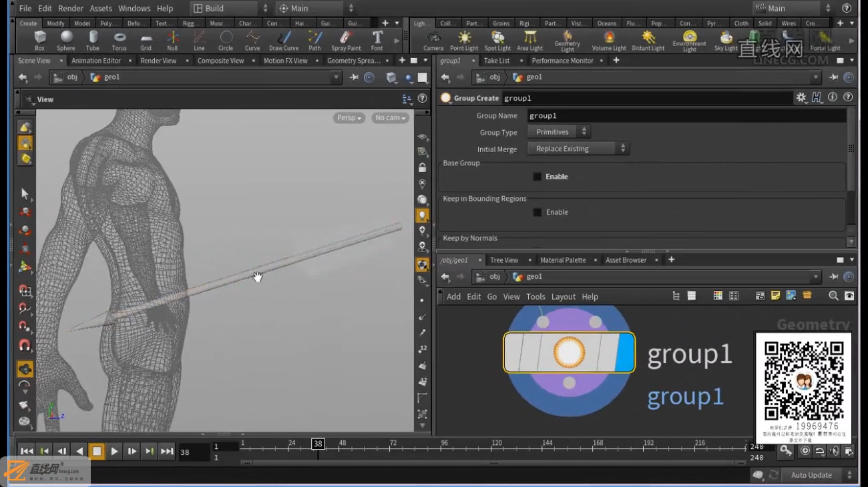Click the Group Name input field
The image size is (868, 487).
coord(686,115)
